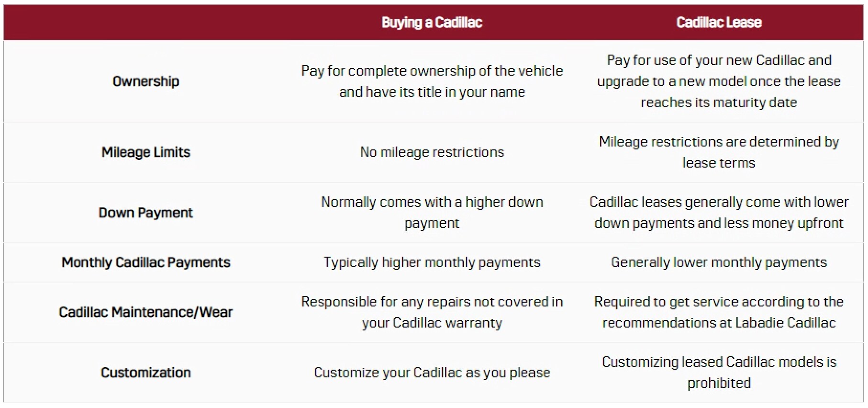
Task: Click 'Typically higher monthly payments' cell
Action: (x=432, y=262)
